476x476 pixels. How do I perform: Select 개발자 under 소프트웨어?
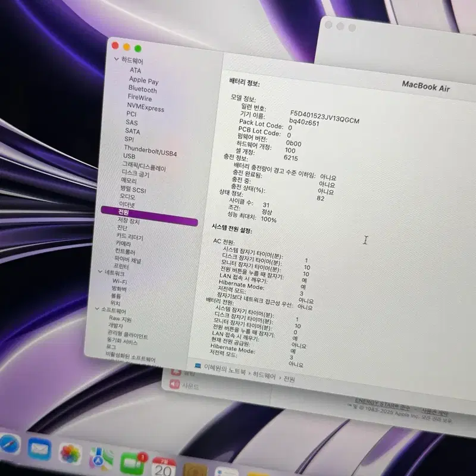point(115,325)
